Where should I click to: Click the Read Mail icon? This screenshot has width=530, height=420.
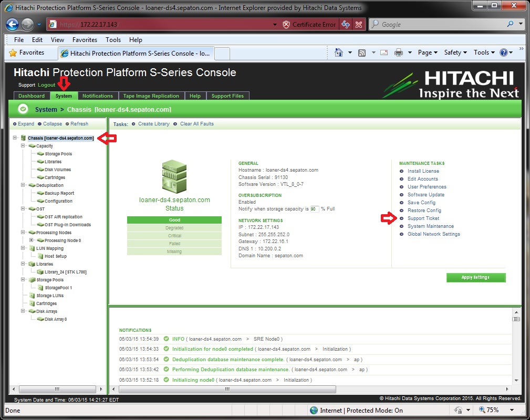coord(384,52)
